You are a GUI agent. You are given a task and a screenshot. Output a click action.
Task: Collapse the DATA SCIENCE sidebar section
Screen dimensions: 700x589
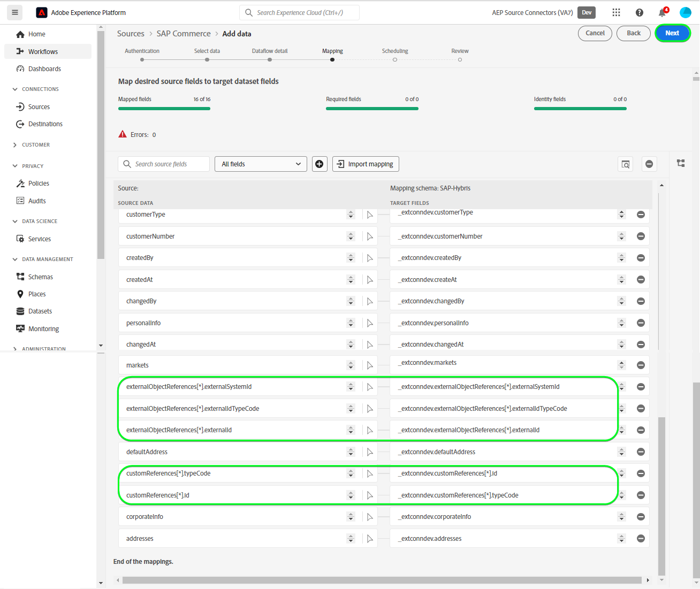pos(14,221)
